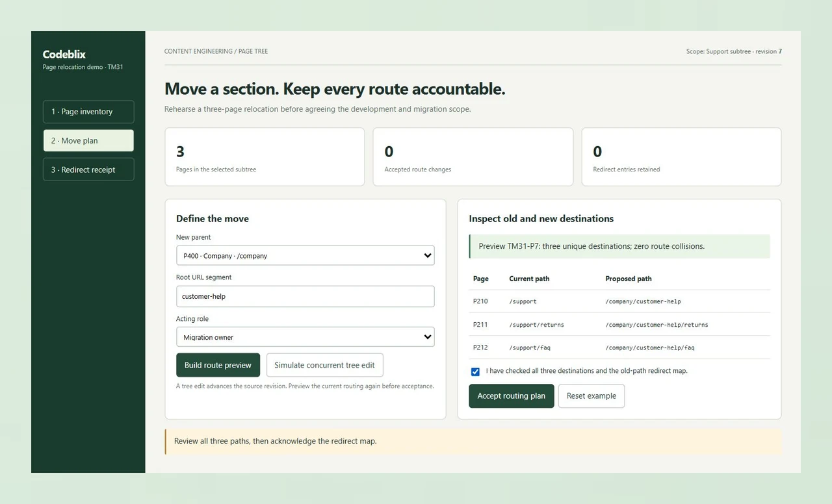Click 'Pages in the selected subtree' card
This screenshot has width=832, height=504.
click(x=265, y=157)
